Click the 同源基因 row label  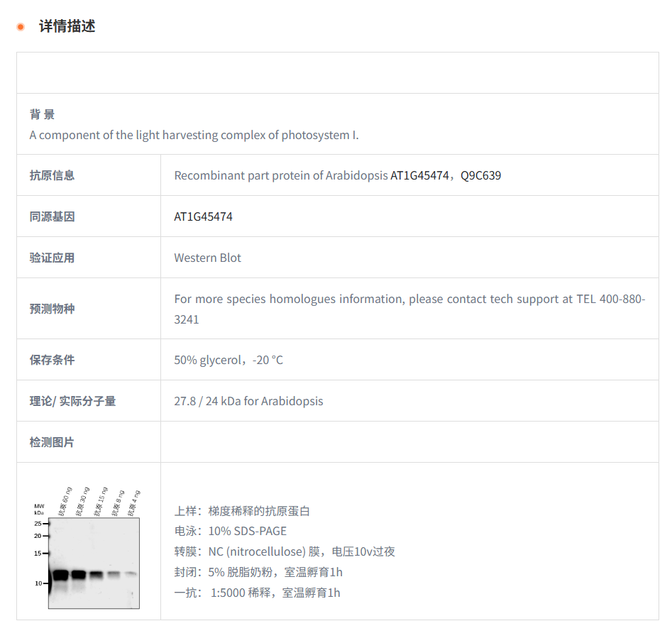click(x=51, y=216)
